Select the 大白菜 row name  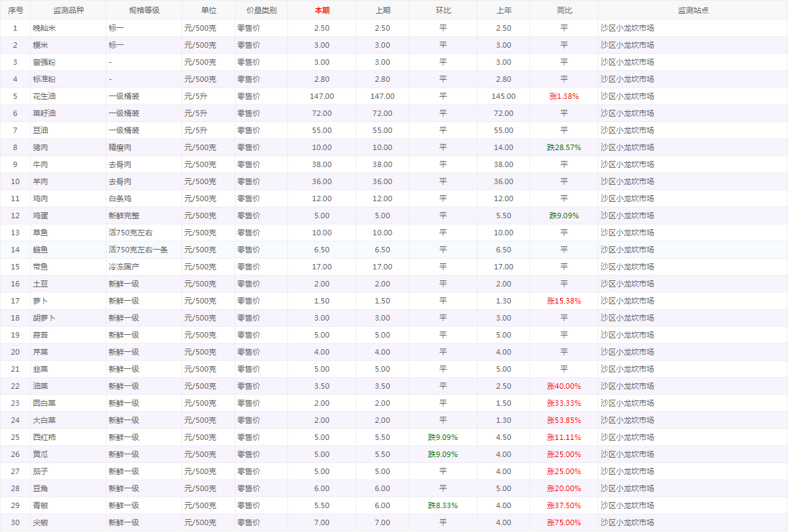pyautogui.click(x=44, y=420)
